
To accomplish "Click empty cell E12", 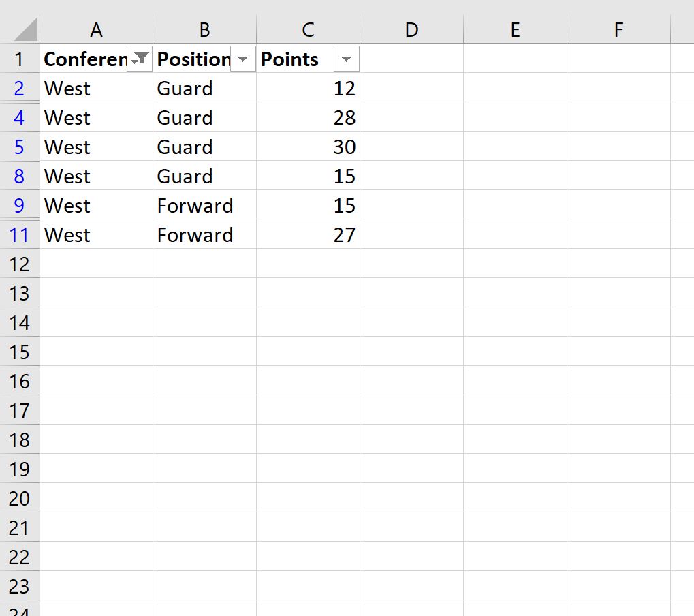I will [x=515, y=264].
